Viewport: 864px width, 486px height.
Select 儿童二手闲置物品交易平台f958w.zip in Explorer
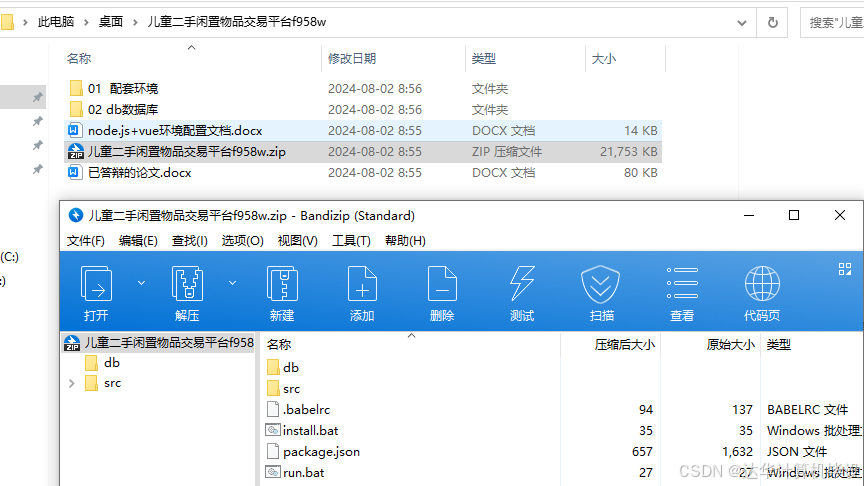(363, 152)
